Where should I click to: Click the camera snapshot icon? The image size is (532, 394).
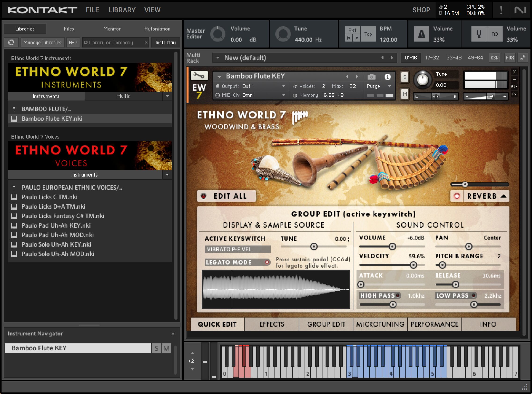371,77
